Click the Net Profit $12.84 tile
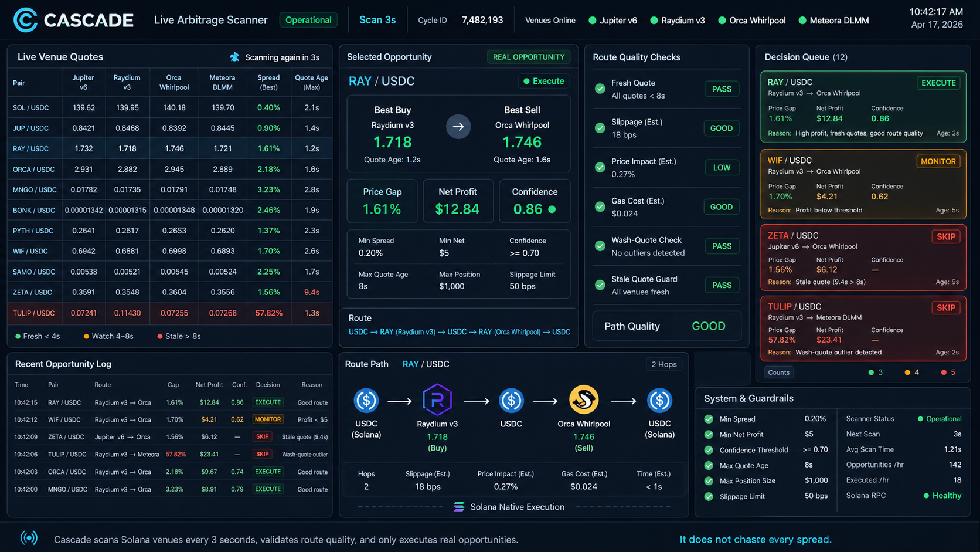Viewport: 980px width, 552px height. (458, 201)
